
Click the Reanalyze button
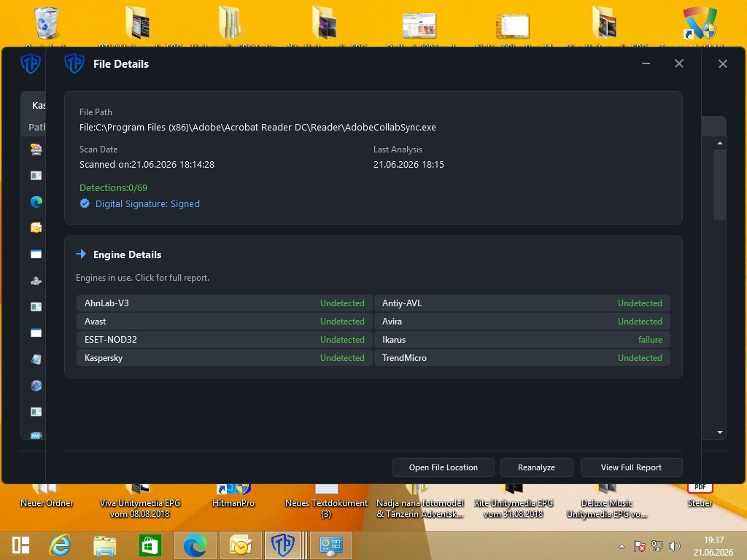[x=536, y=467]
